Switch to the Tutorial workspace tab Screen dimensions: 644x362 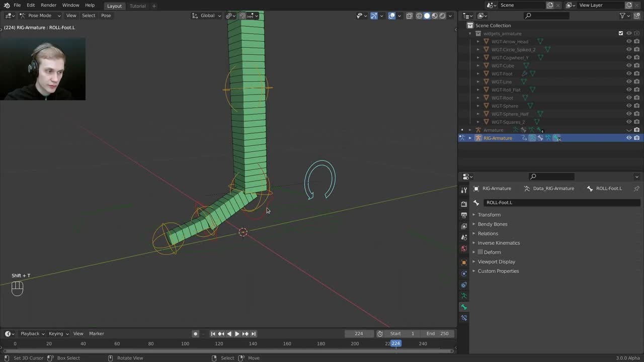(137, 6)
